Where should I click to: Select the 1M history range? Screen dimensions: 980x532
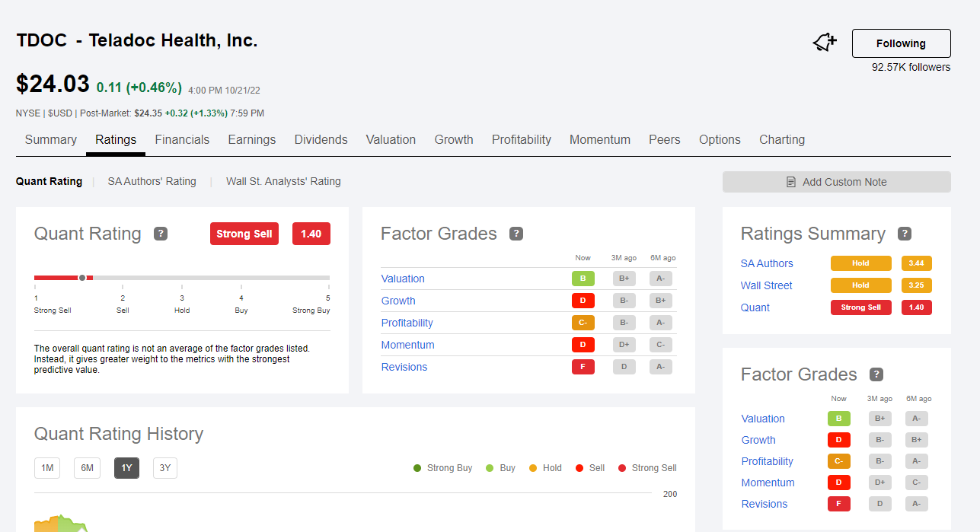(x=47, y=468)
